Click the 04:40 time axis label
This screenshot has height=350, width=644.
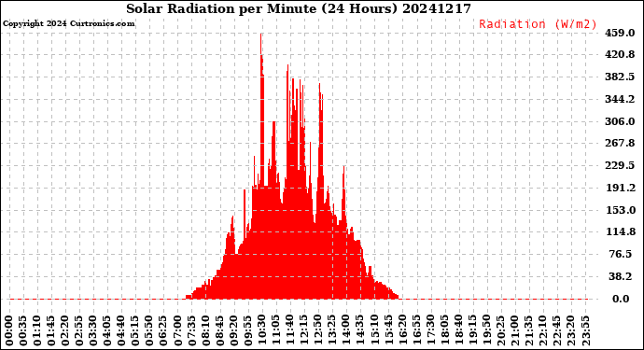(x=121, y=331)
